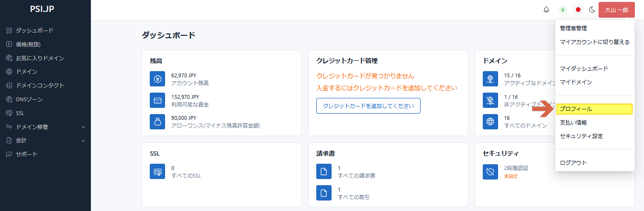
Task: Open the notification bell icon
Action: [x=546, y=10]
